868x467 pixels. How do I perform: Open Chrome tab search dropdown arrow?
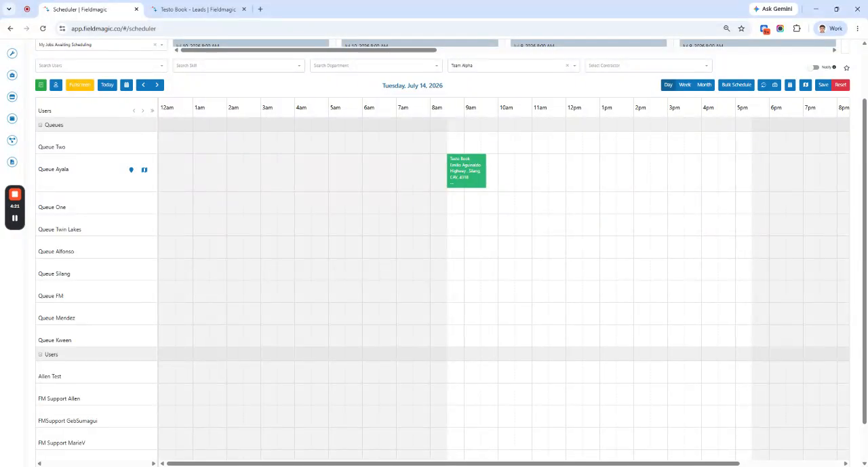(x=9, y=9)
